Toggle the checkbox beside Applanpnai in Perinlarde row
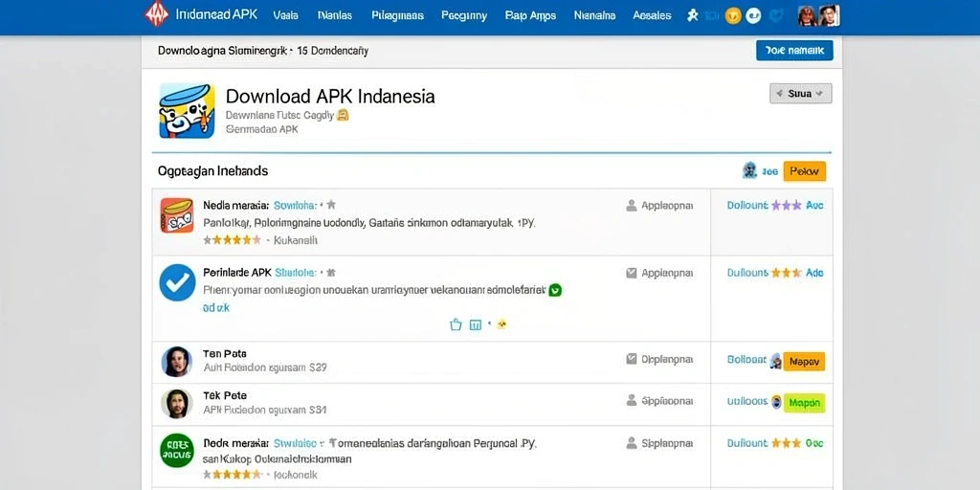This screenshot has width=980, height=490. [632, 273]
